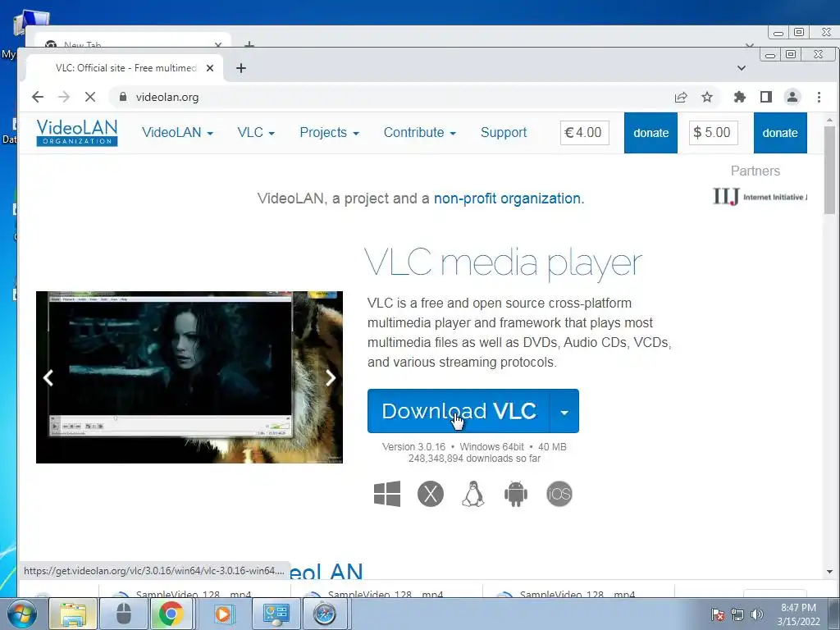Click the mouse icon in taskbar
The width and height of the screenshot is (840, 630).
tap(124, 614)
